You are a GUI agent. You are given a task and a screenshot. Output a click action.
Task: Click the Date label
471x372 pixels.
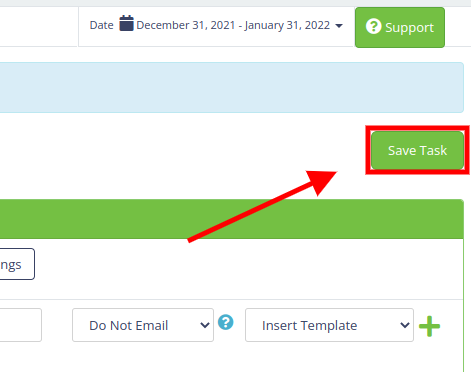[x=101, y=25]
